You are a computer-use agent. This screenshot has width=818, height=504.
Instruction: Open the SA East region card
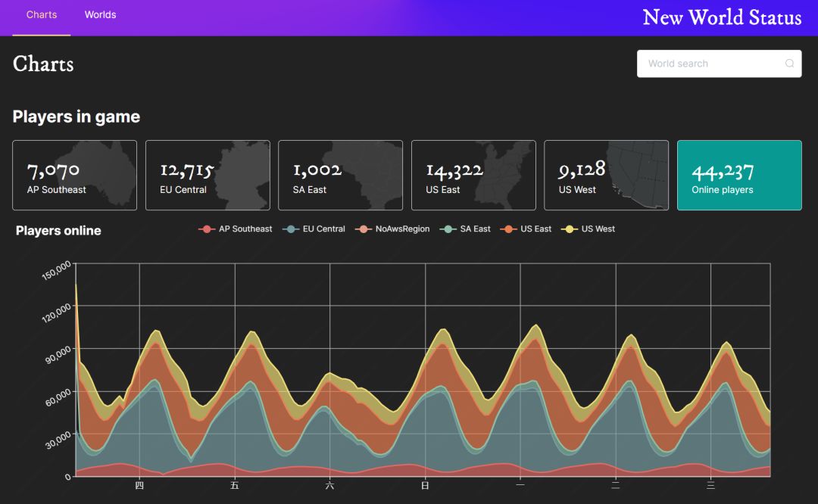(x=340, y=175)
